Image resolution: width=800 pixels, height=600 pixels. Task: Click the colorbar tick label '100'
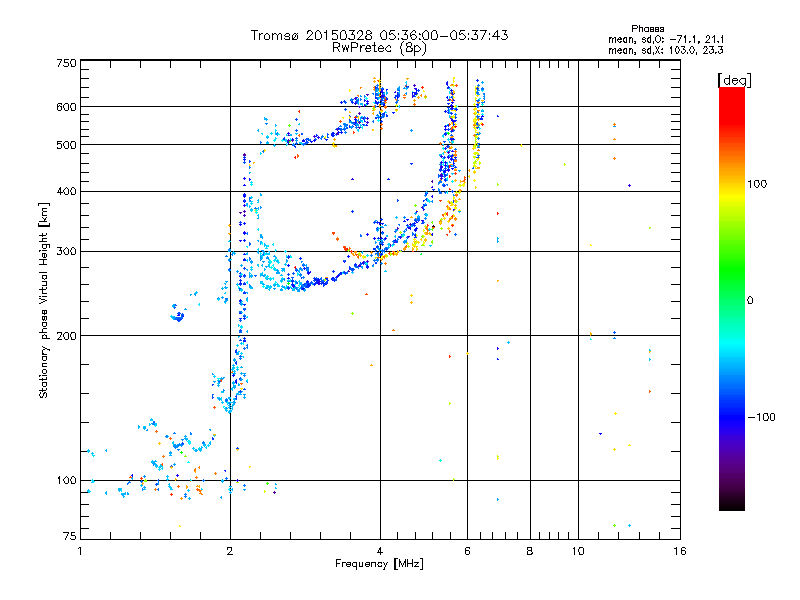[x=757, y=184]
